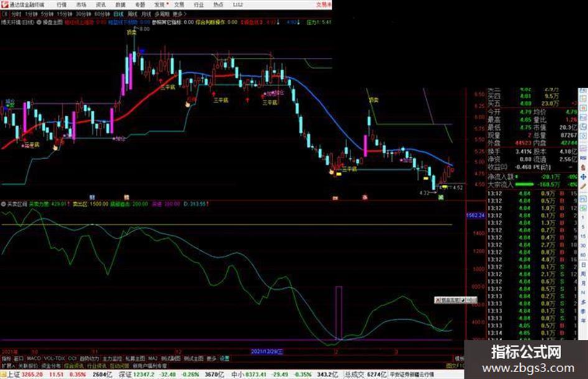
Task: Open the 窗口 bottom tab
Action: (x=19, y=358)
